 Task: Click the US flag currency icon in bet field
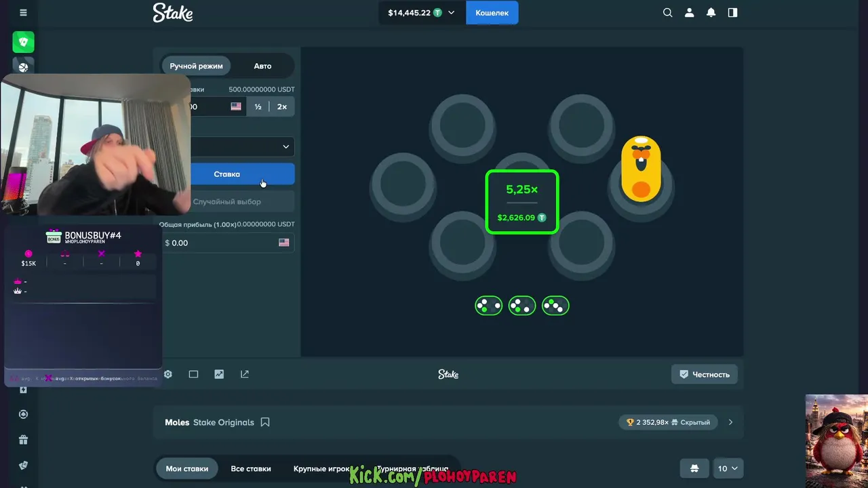point(236,106)
